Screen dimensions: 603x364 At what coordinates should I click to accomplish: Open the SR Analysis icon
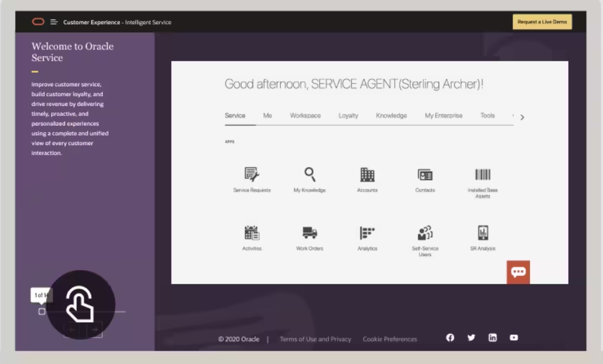tap(483, 233)
